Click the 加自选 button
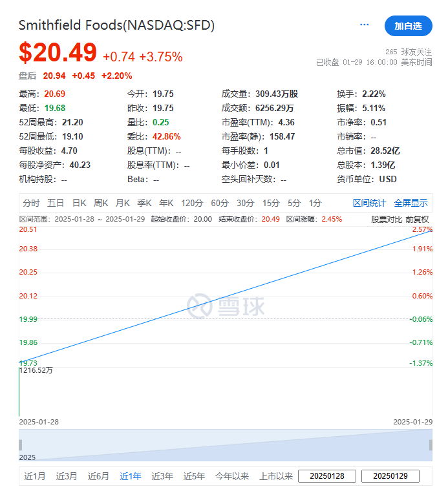448x491 pixels. pyautogui.click(x=408, y=26)
